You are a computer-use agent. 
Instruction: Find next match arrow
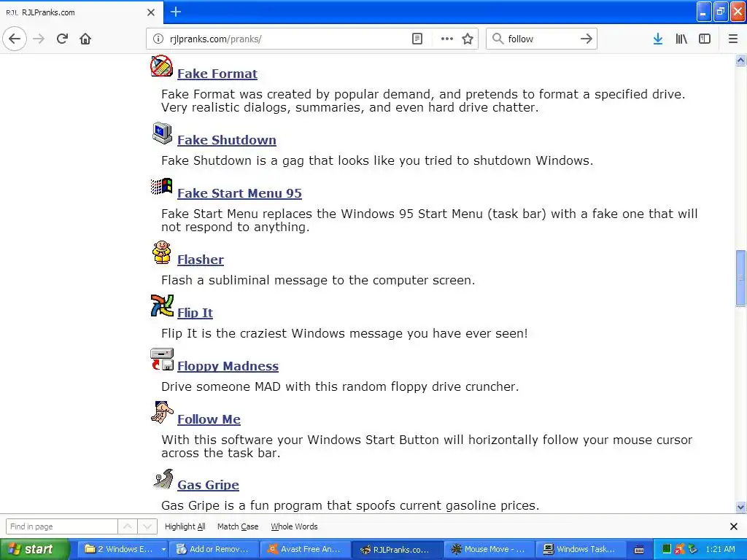click(x=147, y=526)
